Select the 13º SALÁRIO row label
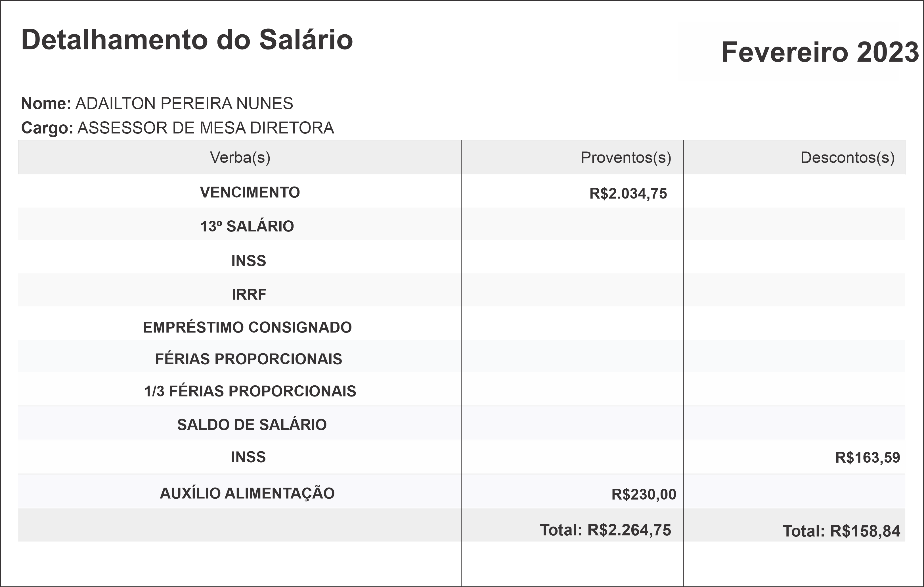The width and height of the screenshot is (924, 587). tap(247, 227)
